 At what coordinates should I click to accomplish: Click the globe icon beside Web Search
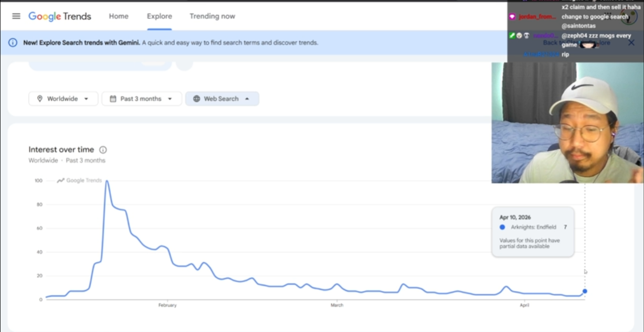[x=197, y=99]
